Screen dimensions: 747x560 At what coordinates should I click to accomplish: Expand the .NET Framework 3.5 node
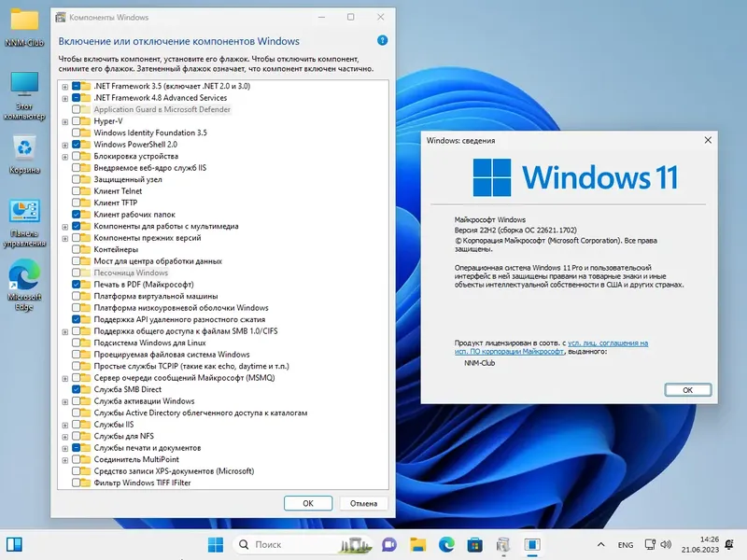click(x=64, y=87)
